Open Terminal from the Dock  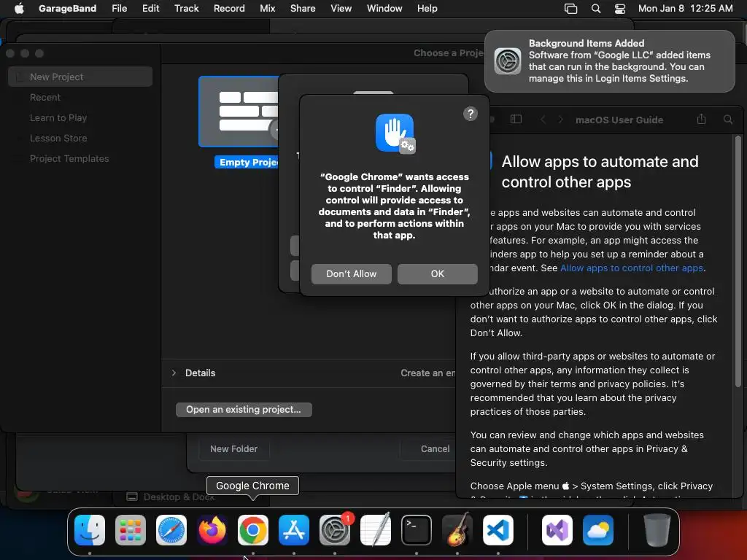[417, 530]
